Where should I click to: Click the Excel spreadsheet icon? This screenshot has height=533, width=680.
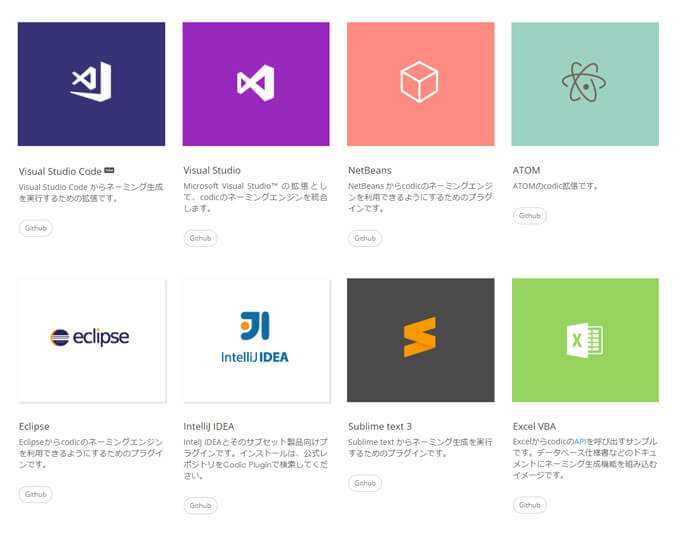(x=585, y=340)
